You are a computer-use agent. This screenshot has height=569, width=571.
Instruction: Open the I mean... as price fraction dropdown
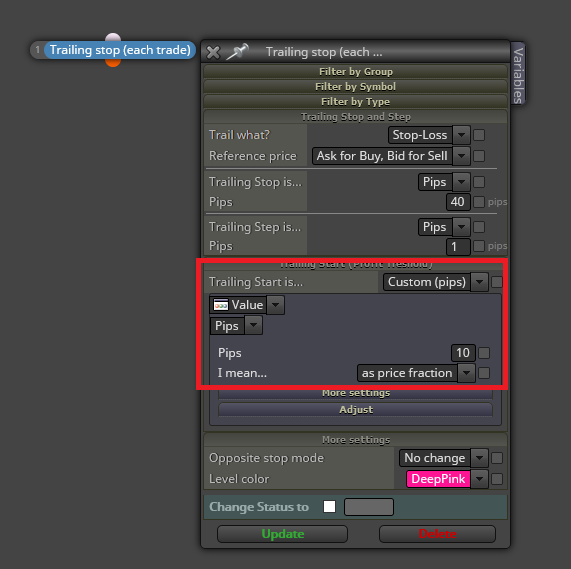tap(416, 373)
